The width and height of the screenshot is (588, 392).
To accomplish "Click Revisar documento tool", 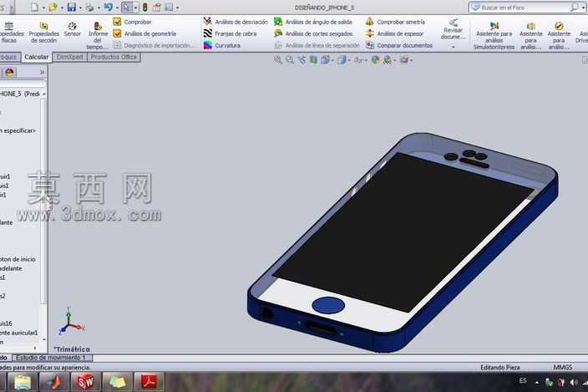I will 453,29.
